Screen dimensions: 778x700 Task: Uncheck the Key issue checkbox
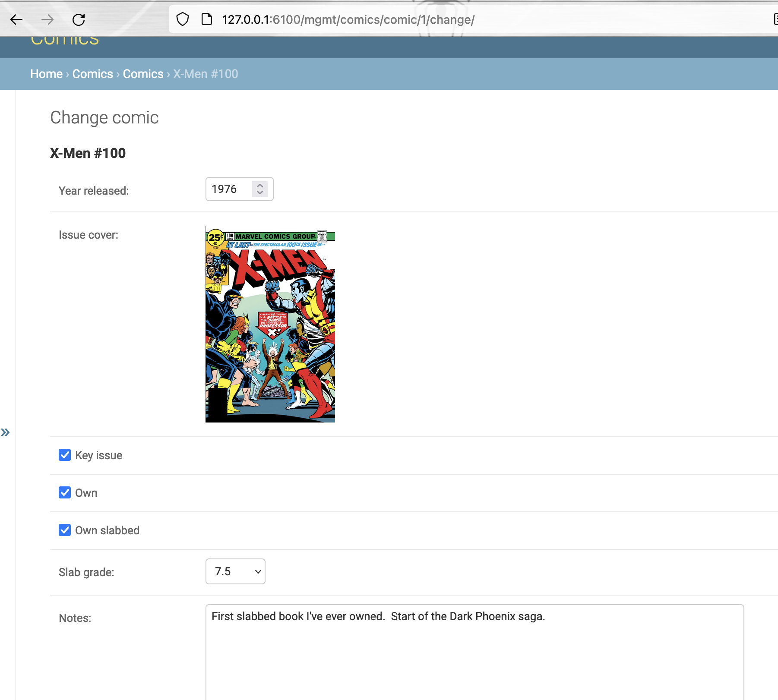(65, 455)
